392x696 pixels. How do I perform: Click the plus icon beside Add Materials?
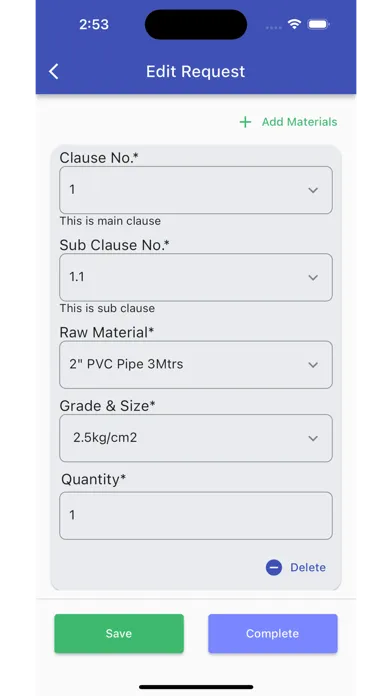[x=245, y=122]
